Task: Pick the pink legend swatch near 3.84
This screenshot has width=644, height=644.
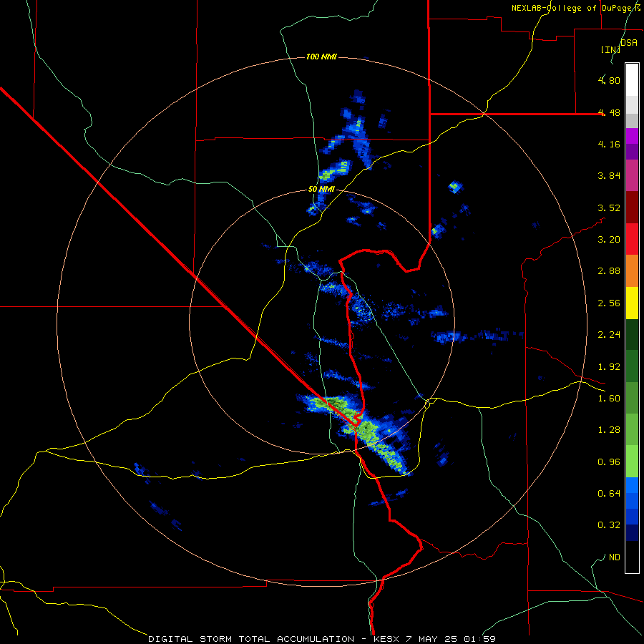Action: point(632,175)
